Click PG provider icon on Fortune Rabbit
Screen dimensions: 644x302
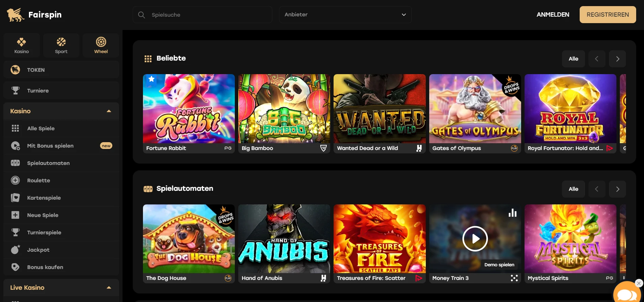point(228,148)
